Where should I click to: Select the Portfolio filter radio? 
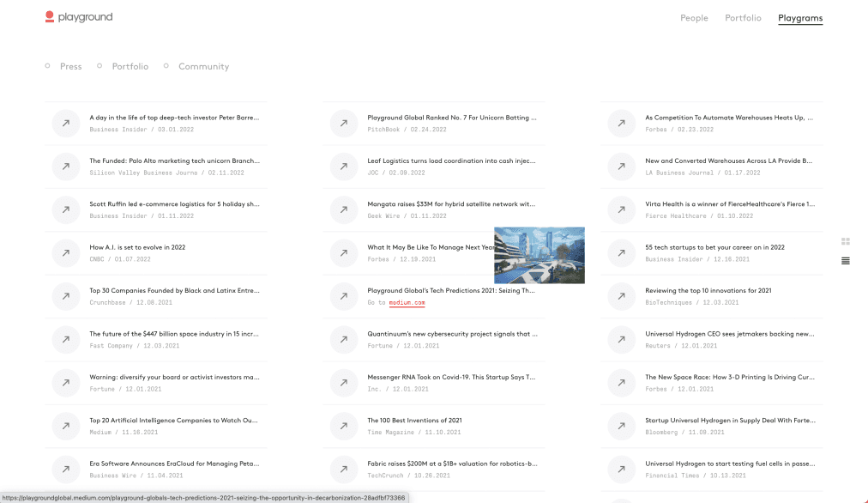click(x=99, y=66)
